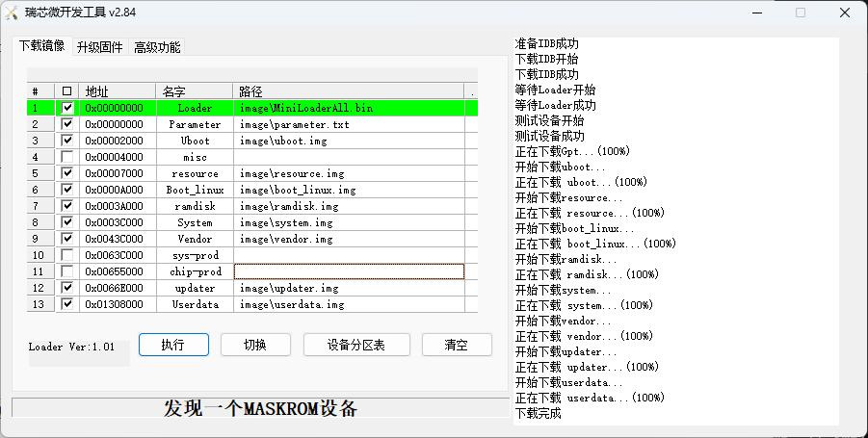Open the 高级功能 tab
Viewport: 868px width, 438px height.
(x=156, y=47)
